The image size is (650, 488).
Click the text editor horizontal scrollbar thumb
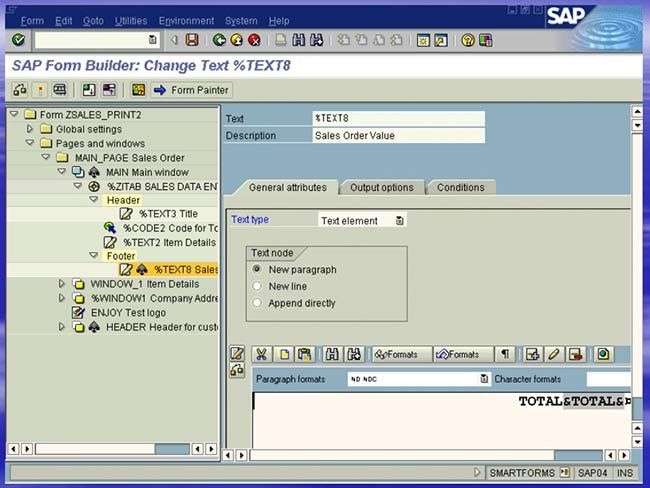578,455
